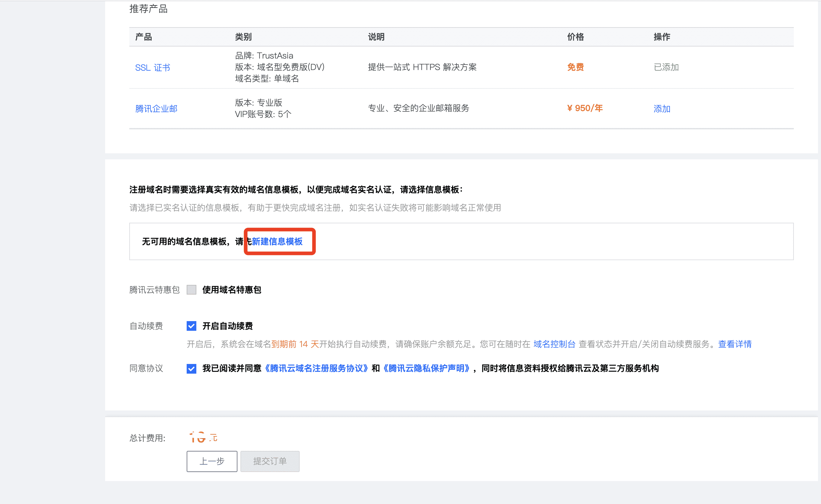Click the 提交订单 submit button

coord(270,462)
